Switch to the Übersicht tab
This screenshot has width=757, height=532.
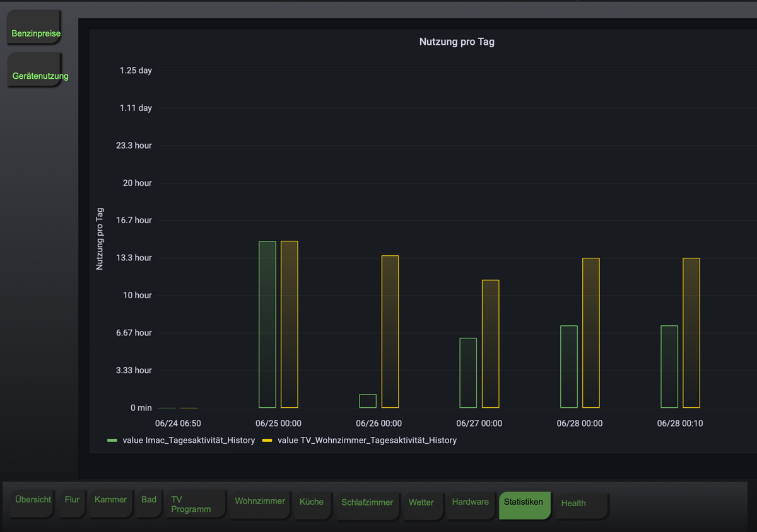coord(33,500)
